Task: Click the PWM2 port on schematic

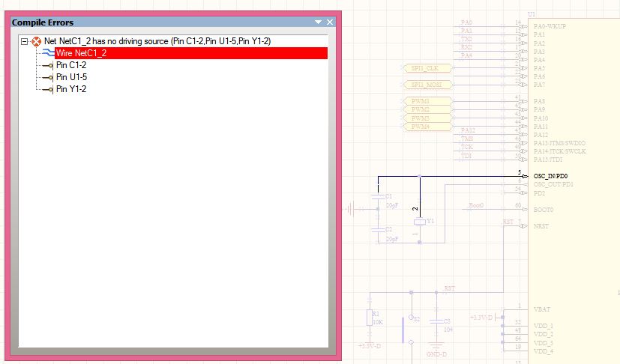Action: [x=427, y=109]
